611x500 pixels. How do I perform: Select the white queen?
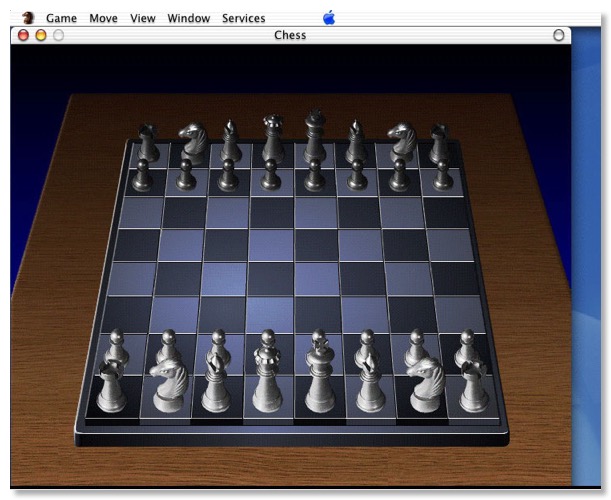point(267,378)
